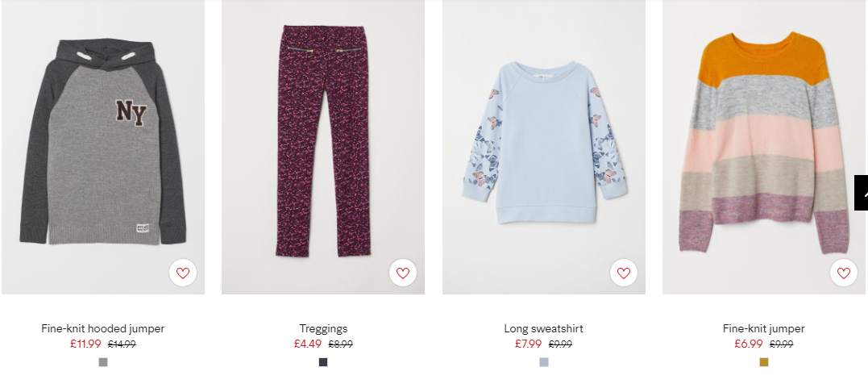The image size is (868, 388).
Task: Click the £4.49 Treggings sale price
Action: click(x=308, y=344)
